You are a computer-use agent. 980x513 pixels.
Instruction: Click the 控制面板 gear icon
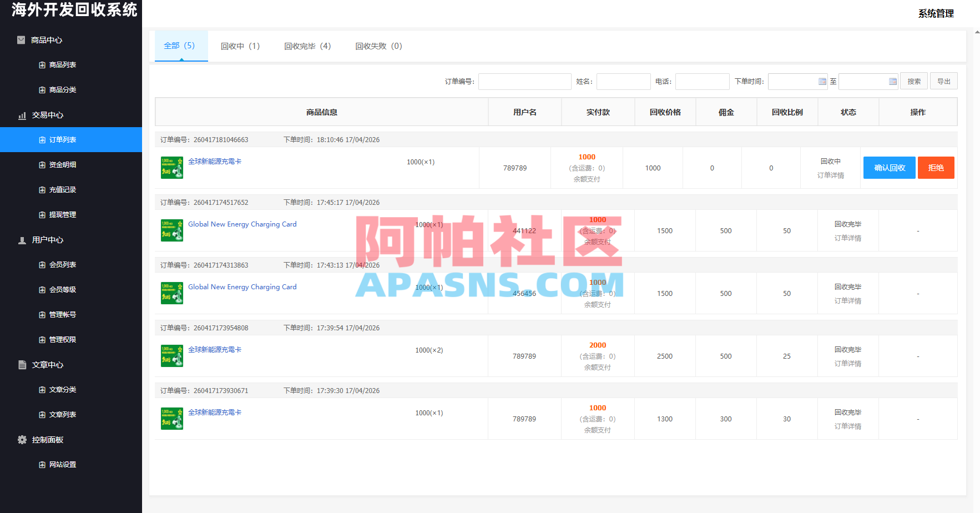pyautogui.click(x=22, y=440)
